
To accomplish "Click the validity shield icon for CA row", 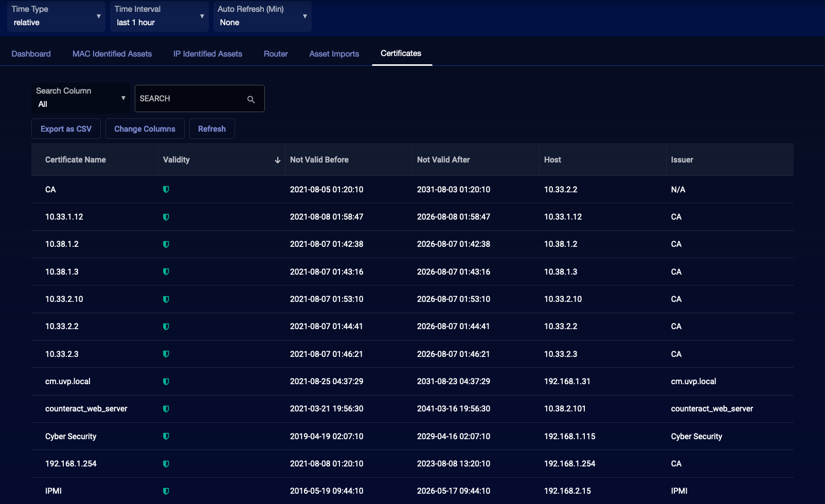I will coord(166,190).
